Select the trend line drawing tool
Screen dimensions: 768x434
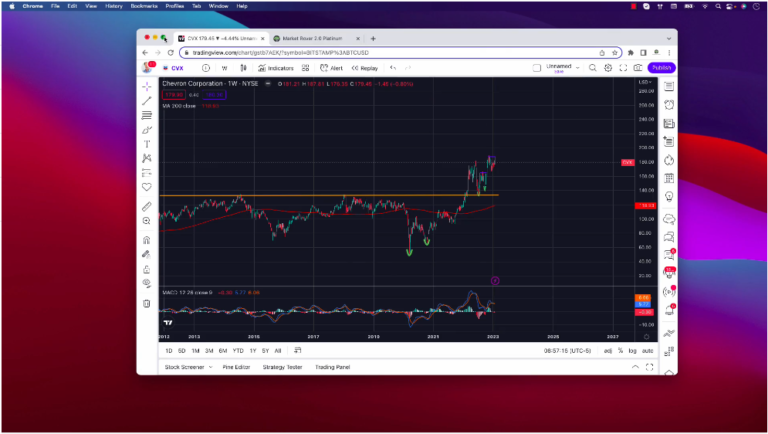[x=147, y=101]
